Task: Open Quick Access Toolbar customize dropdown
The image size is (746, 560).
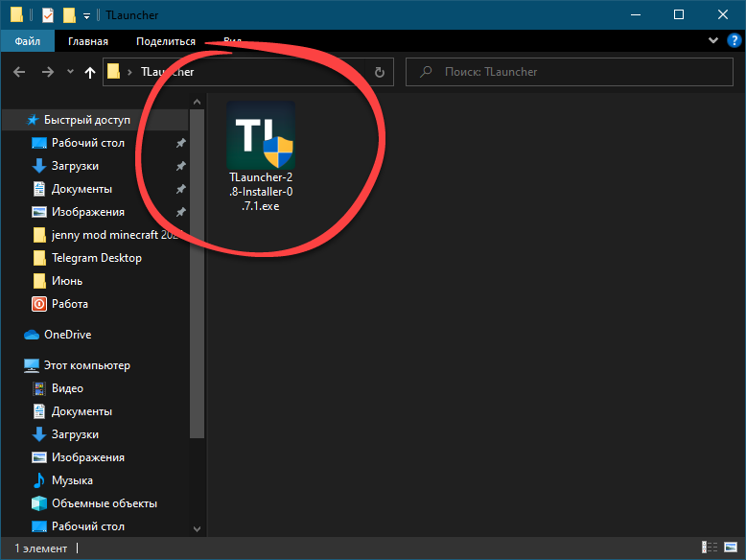Action: (86, 15)
